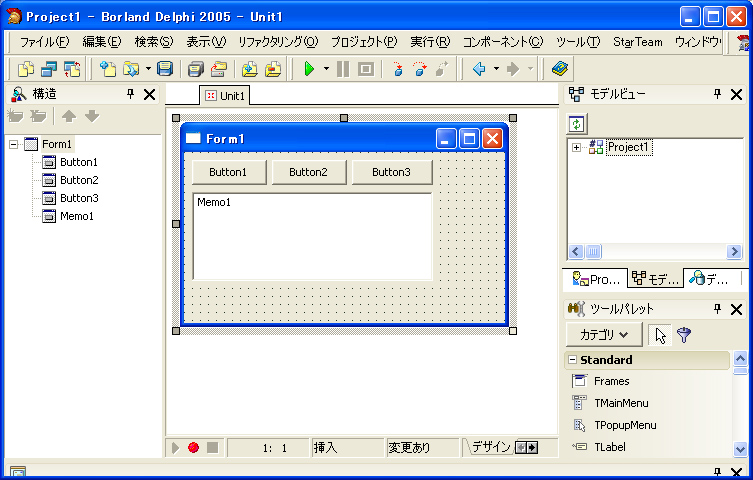Screen dimensions: 753x480
Task: Click the tool palette filter funnel icon
Action: pyautogui.click(x=684, y=335)
